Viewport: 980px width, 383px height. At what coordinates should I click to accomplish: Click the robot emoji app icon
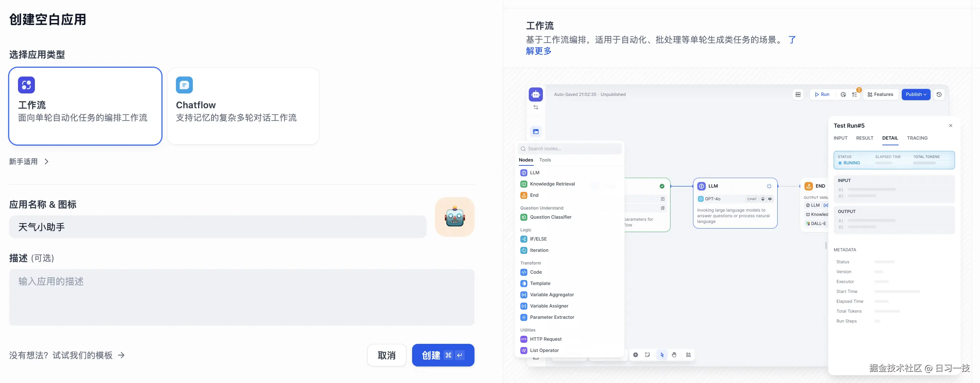tap(455, 217)
